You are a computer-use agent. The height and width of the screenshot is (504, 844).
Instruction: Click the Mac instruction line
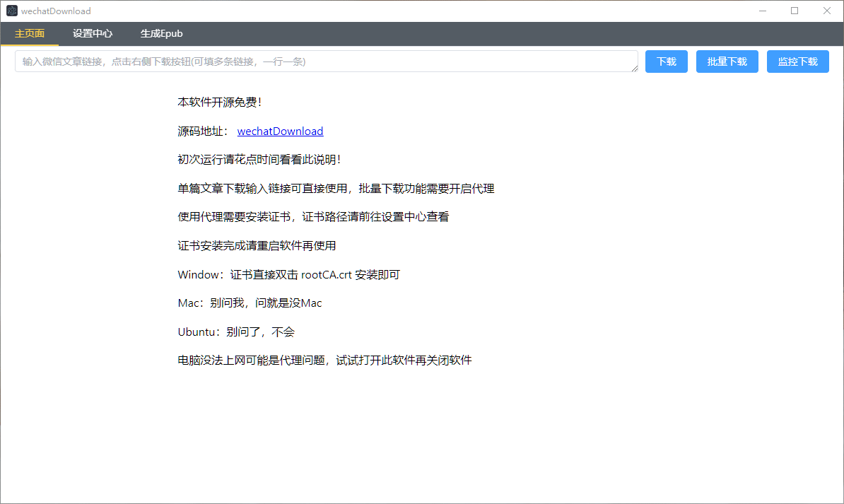tap(250, 303)
